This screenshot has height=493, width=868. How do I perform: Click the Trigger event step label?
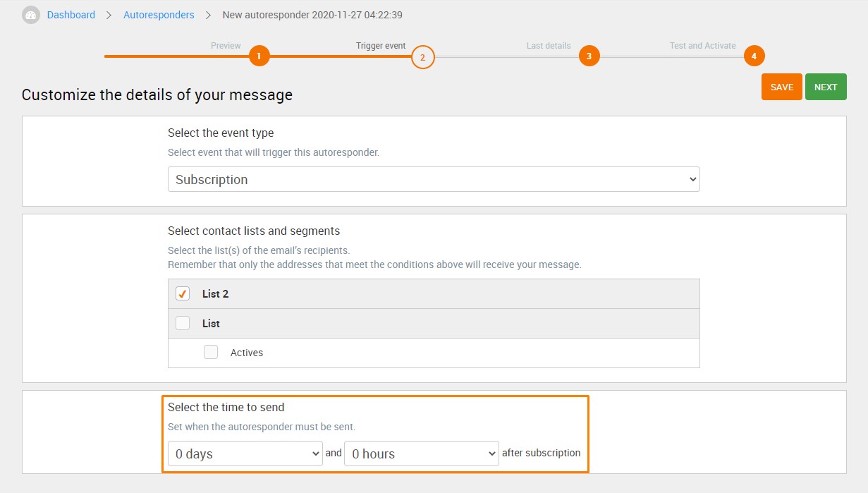(x=381, y=46)
